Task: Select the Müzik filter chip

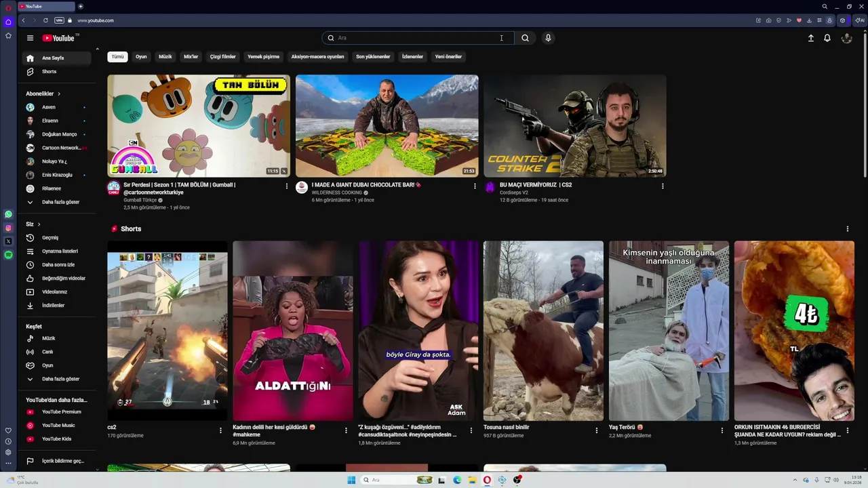Action: coord(165,57)
